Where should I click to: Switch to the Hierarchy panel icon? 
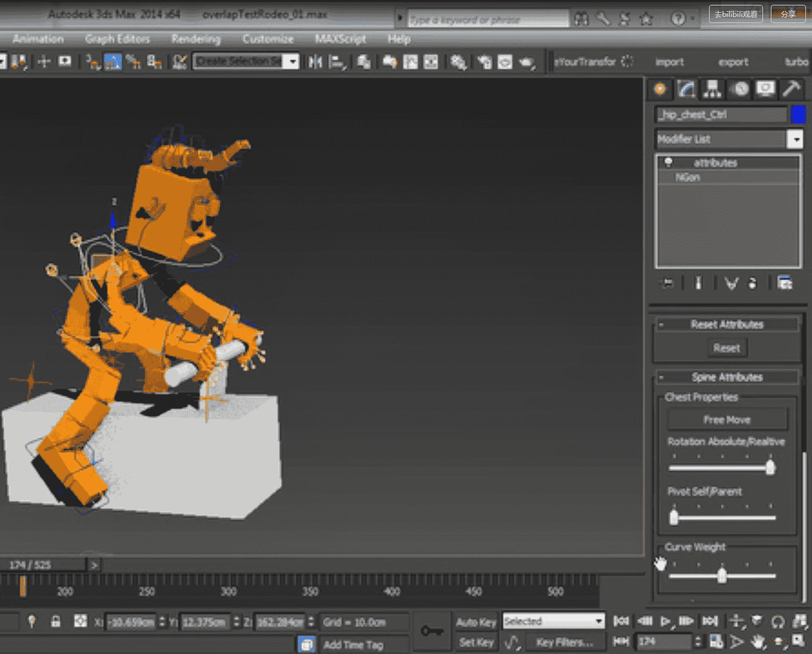(713, 90)
